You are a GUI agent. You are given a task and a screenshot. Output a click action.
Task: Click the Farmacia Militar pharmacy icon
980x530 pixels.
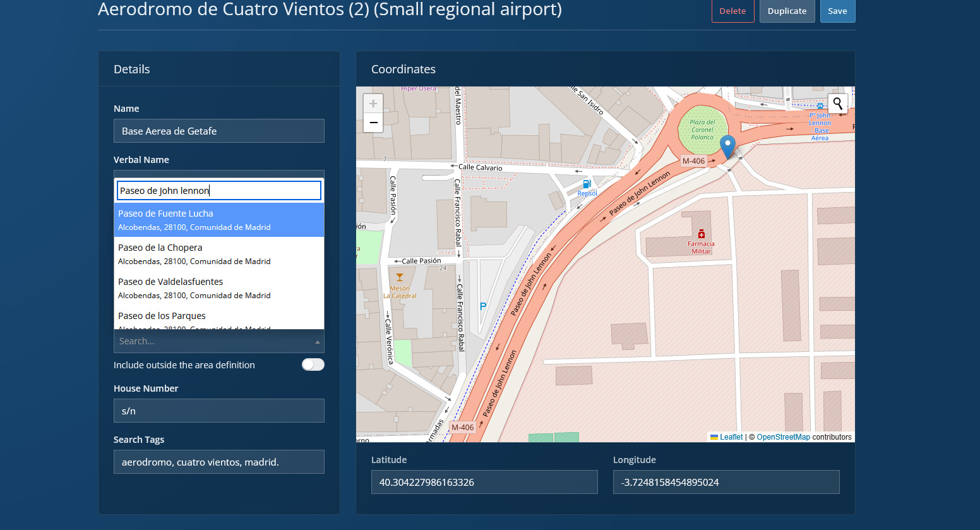point(701,234)
